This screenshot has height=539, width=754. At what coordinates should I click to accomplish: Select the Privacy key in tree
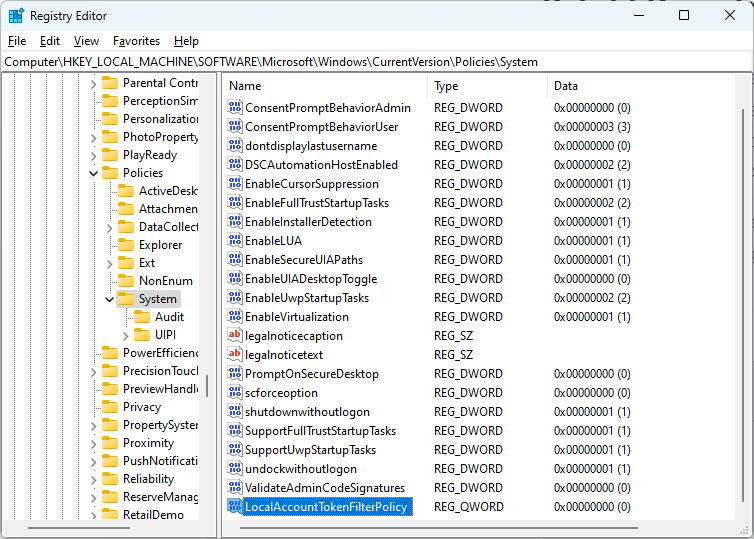pos(141,407)
